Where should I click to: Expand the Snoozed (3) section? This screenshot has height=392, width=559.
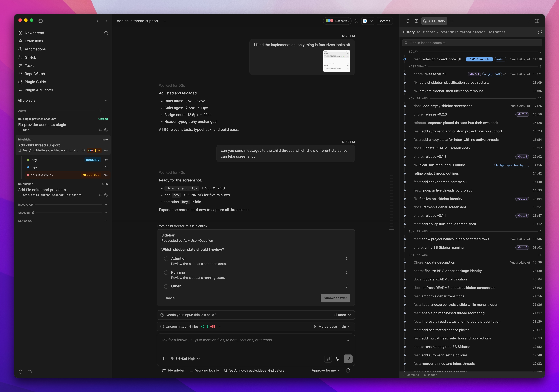point(63,213)
